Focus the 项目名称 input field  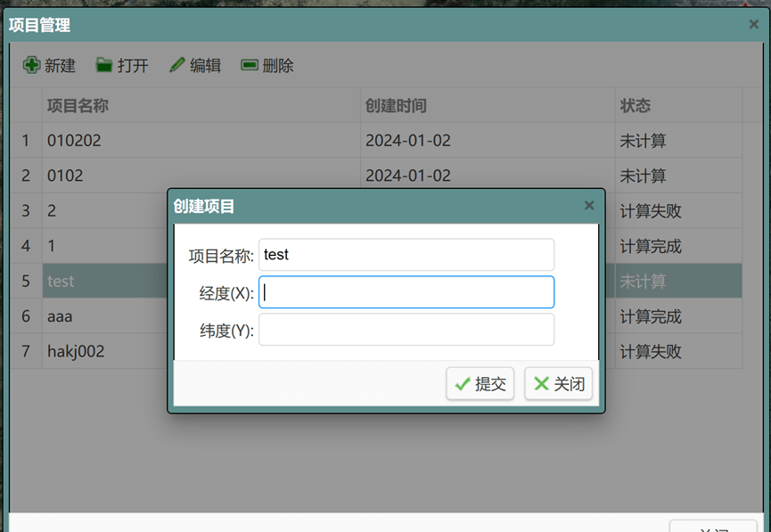pyautogui.click(x=406, y=255)
